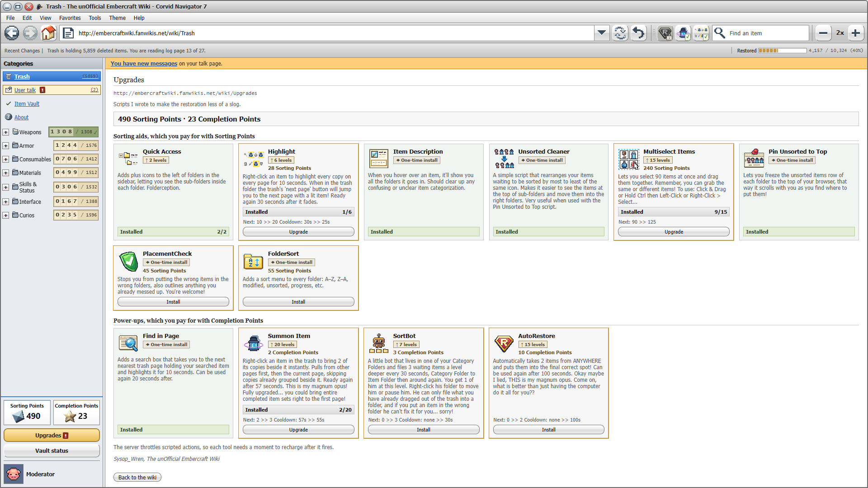868x488 pixels.
Task: Click the Quick Access folder tree icon
Action: point(128,158)
